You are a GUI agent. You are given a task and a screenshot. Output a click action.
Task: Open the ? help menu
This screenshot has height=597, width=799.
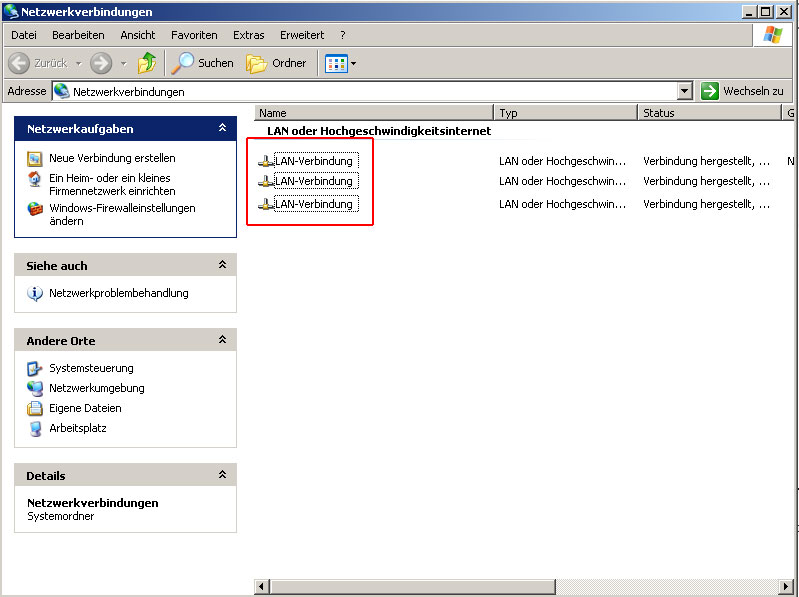click(x=343, y=35)
